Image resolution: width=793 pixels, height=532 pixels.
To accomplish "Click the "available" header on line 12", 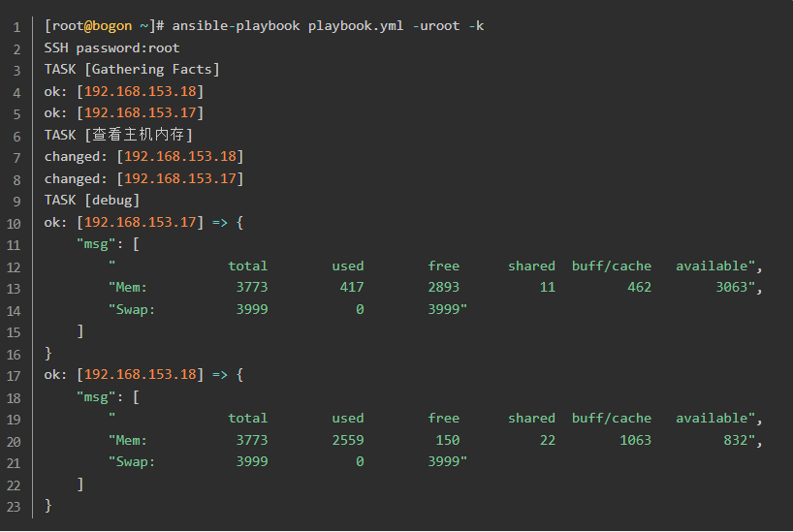I will pos(715,266).
